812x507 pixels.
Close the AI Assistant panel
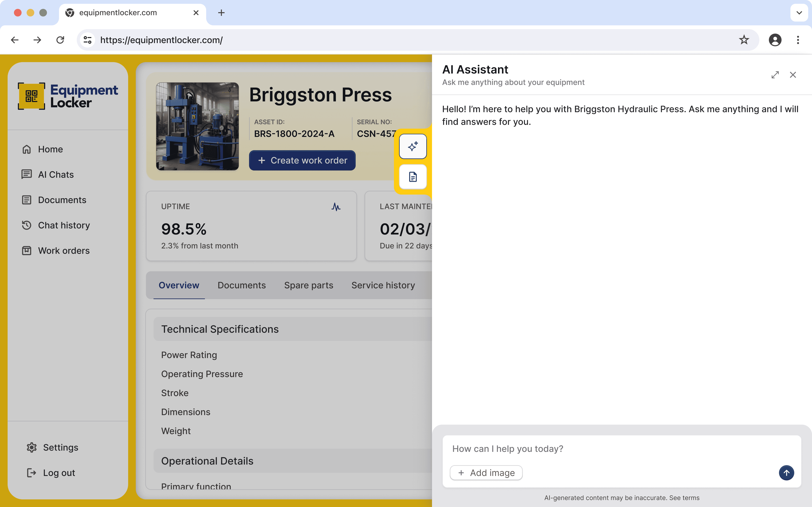tap(793, 75)
